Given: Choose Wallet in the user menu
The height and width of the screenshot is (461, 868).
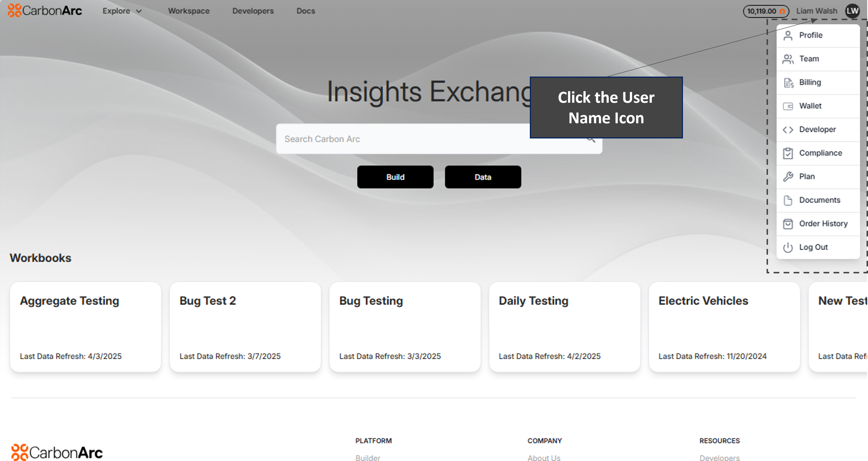Looking at the screenshot, I should [x=818, y=106].
